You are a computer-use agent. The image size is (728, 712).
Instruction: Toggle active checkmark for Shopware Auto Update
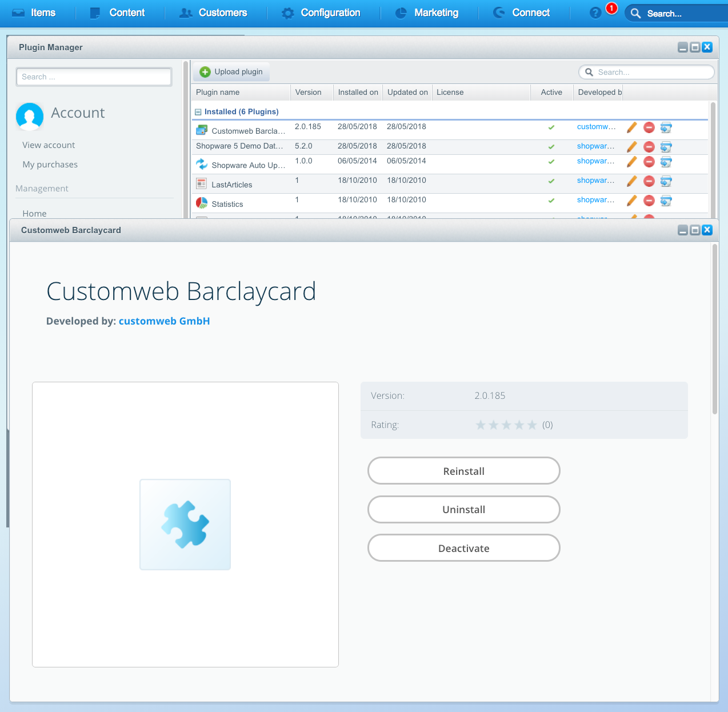pos(551,162)
